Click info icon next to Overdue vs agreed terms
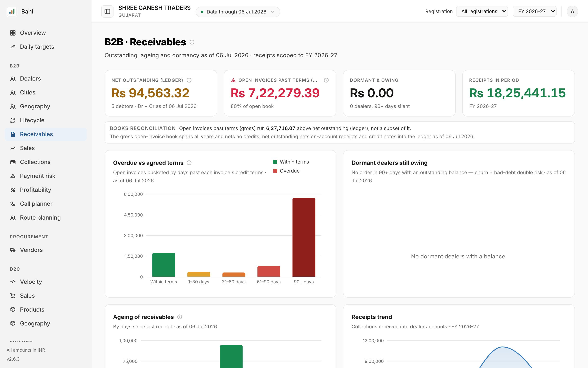 pos(189,163)
